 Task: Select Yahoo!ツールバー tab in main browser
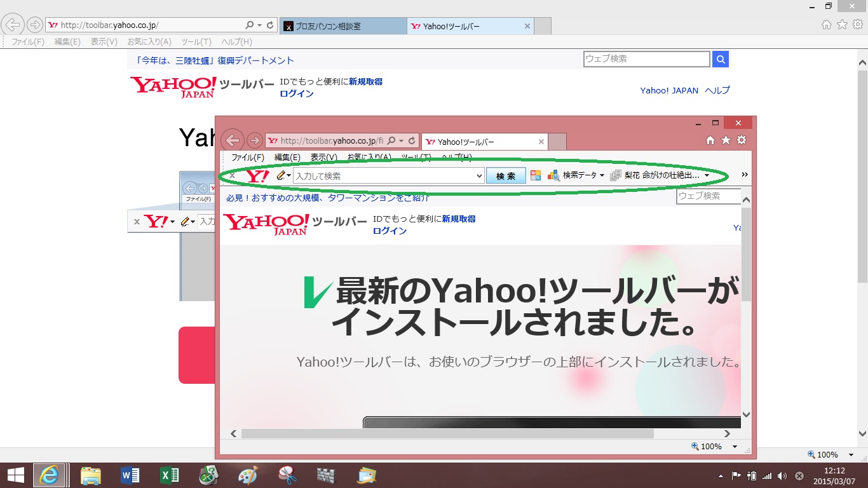[x=470, y=26]
